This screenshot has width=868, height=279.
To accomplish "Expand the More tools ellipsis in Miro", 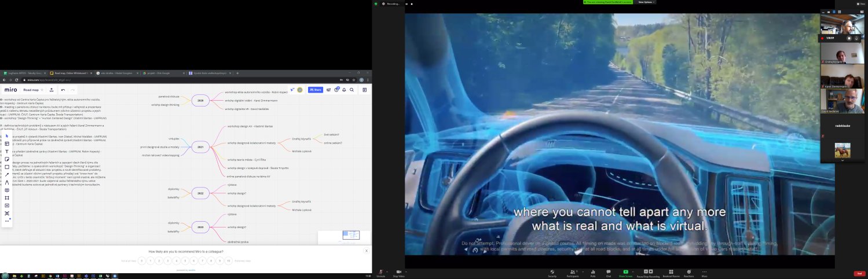I will [x=7, y=221].
